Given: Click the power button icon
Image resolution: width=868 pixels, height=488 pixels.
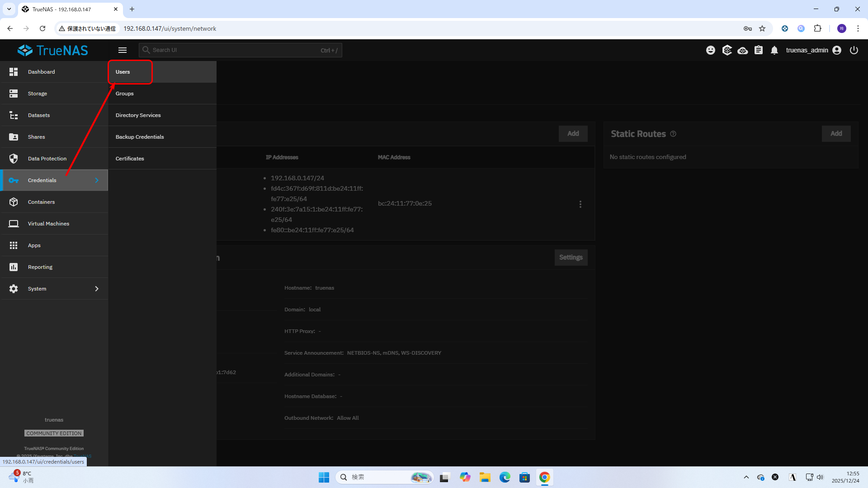Looking at the screenshot, I should click(x=854, y=50).
